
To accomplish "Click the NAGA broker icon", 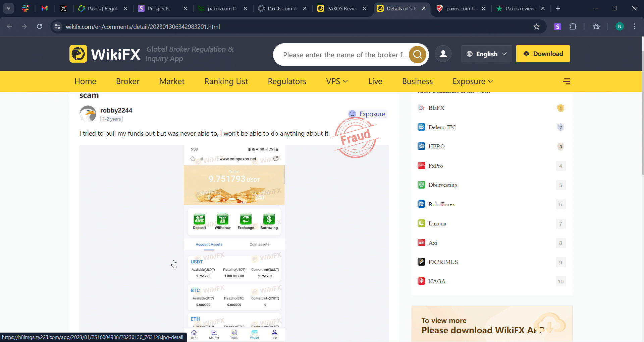I will coord(421,281).
